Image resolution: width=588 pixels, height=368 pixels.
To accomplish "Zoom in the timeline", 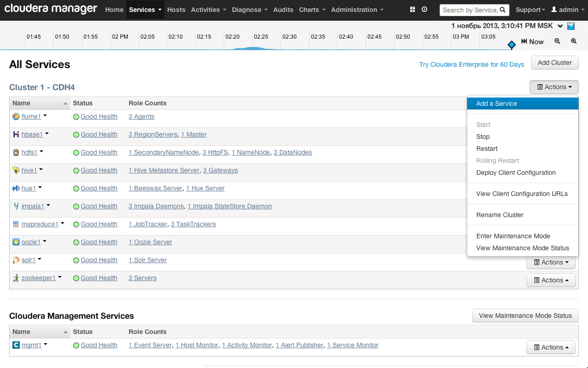I will (x=574, y=41).
